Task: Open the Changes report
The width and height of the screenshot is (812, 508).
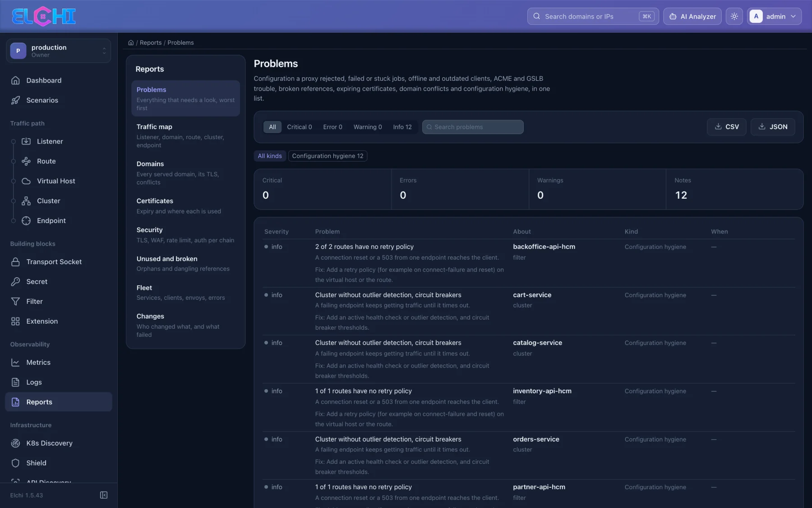Action: [185, 325]
